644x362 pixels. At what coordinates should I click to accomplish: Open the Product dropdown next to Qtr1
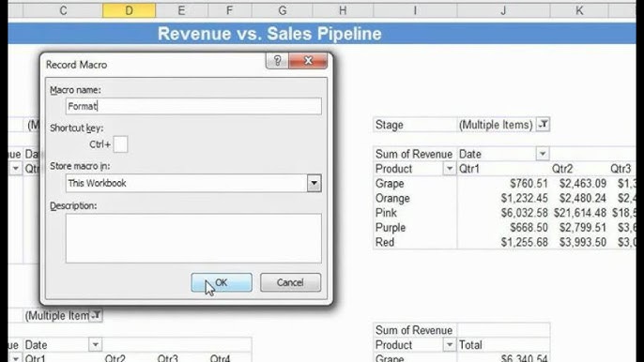[450, 169]
